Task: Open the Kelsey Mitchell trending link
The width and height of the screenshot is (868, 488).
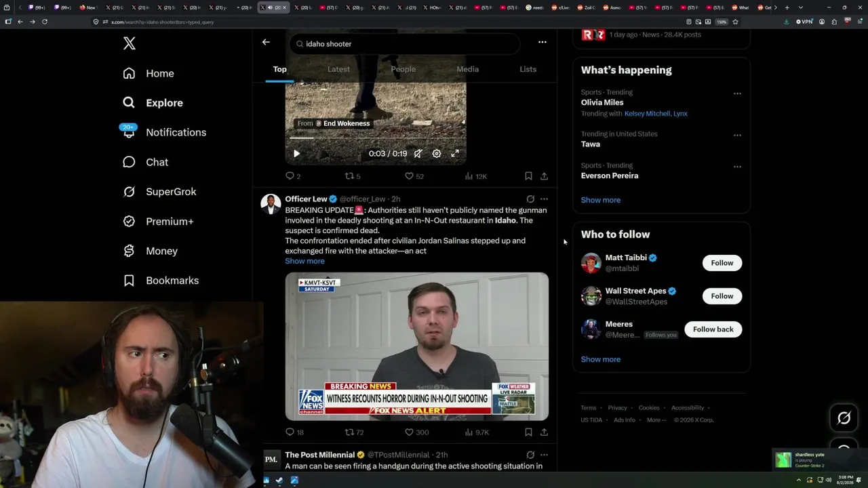Action: tap(647, 114)
